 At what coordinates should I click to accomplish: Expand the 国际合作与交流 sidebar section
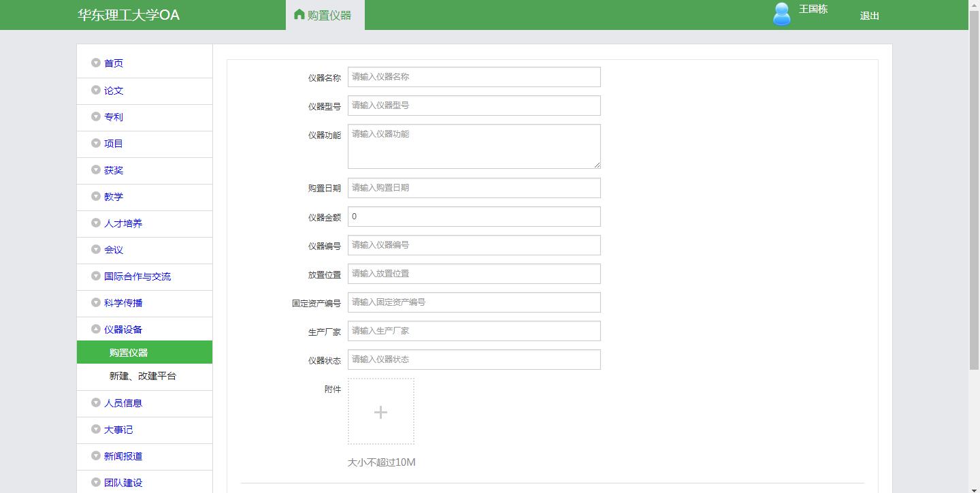point(137,276)
